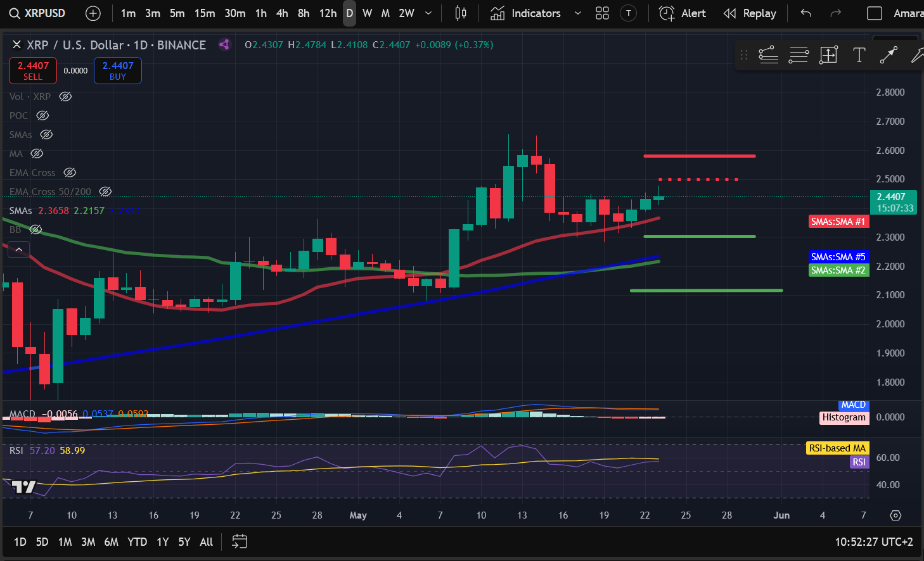This screenshot has height=561, width=924.
Task: Click the undo arrow icon
Action: [x=805, y=13]
